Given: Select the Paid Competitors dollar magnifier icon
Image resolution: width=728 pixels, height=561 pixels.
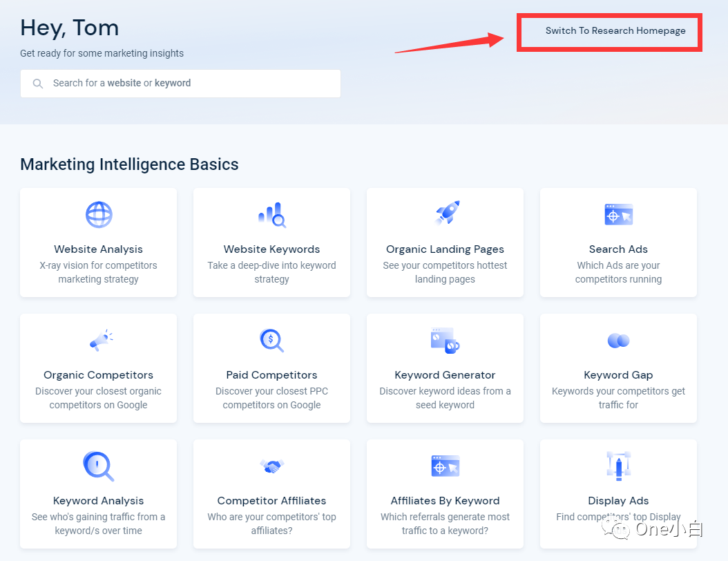Looking at the screenshot, I should [x=271, y=340].
